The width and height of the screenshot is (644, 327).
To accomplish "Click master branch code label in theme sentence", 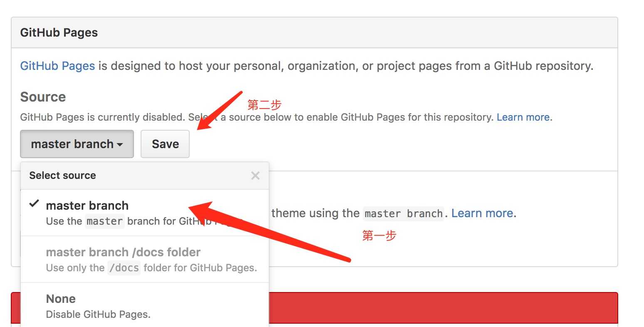I will pyautogui.click(x=403, y=214).
